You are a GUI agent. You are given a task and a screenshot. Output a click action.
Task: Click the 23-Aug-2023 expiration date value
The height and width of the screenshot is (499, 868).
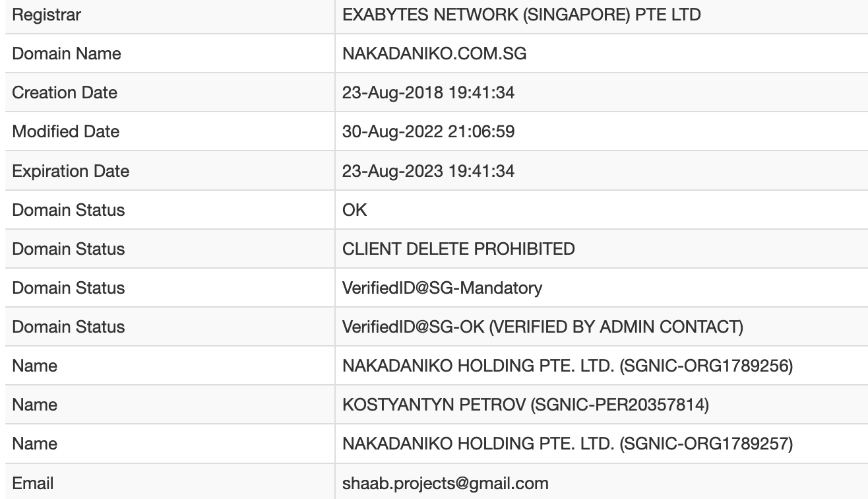428,171
